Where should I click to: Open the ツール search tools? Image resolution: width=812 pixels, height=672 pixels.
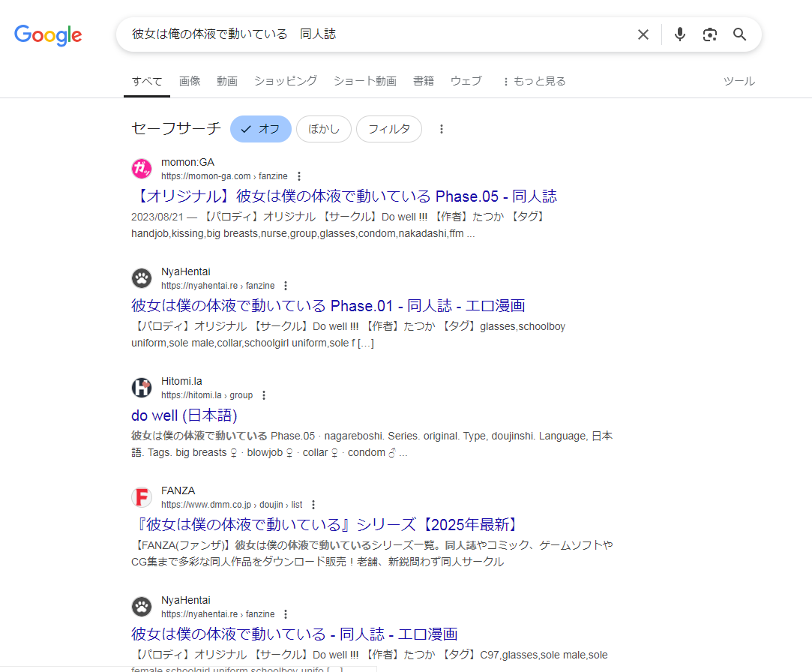739,81
